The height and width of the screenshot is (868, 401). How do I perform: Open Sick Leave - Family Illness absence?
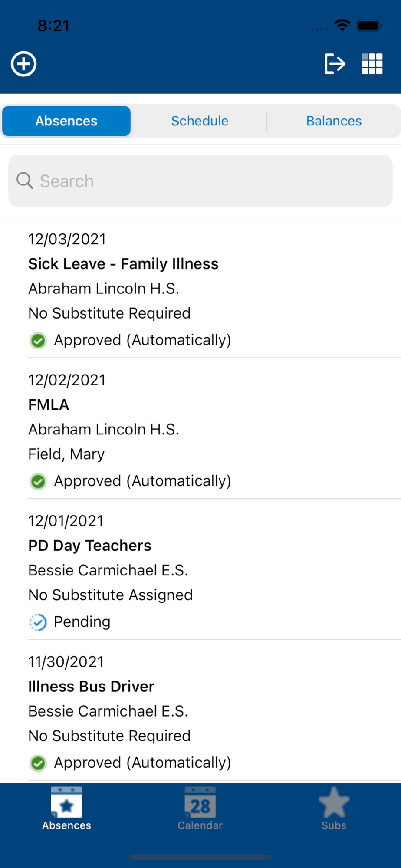pos(200,288)
